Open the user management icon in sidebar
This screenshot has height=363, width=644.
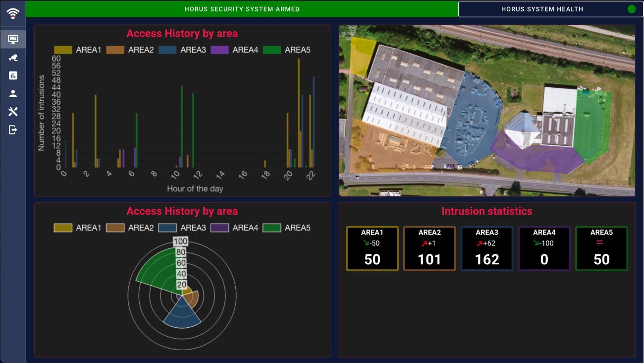[x=13, y=93]
